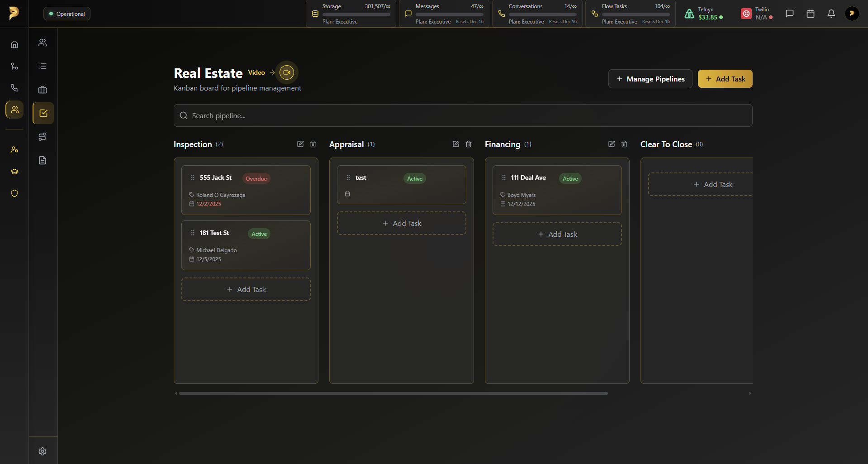Open the briefcase icon in secondary sidebar
Viewport: 868px width, 464px height.
coord(43,90)
